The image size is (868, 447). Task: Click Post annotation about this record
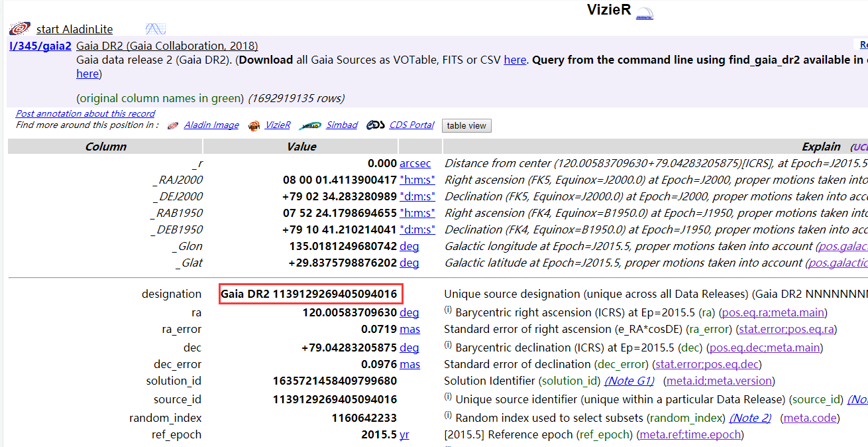pyautogui.click(x=85, y=114)
